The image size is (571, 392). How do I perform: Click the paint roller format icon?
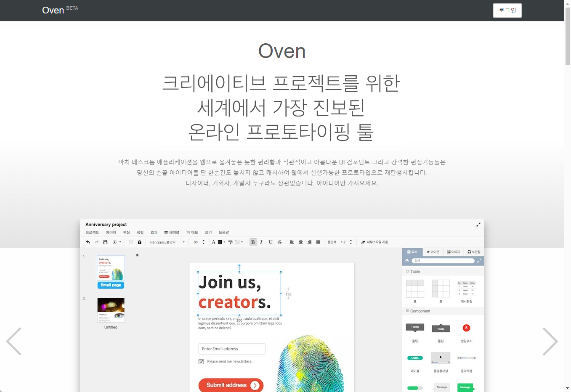pos(231,242)
